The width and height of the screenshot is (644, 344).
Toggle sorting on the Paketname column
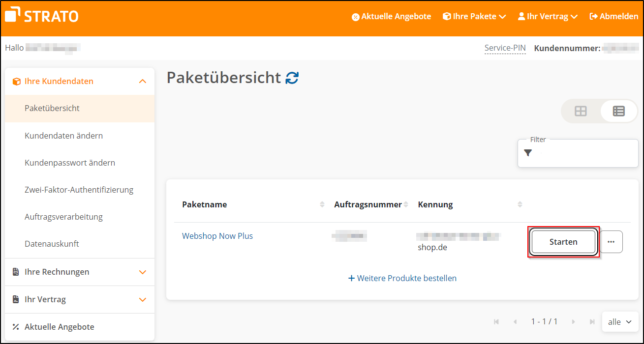(x=322, y=204)
